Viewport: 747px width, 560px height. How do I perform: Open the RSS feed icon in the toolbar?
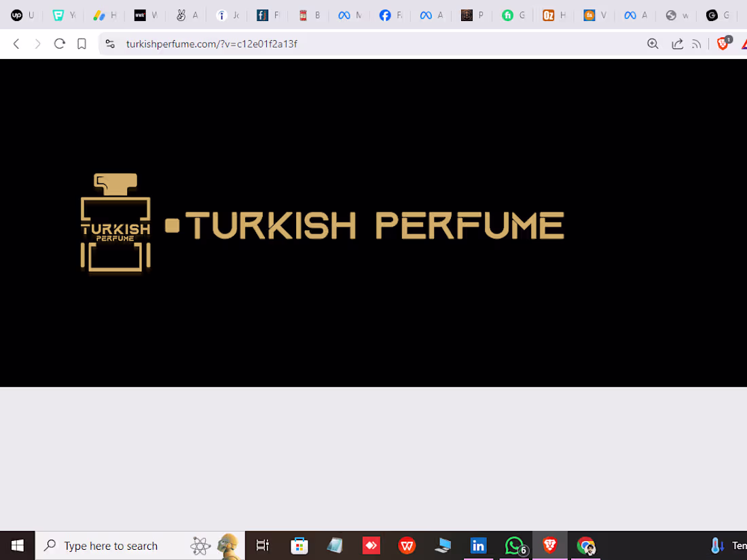click(696, 43)
